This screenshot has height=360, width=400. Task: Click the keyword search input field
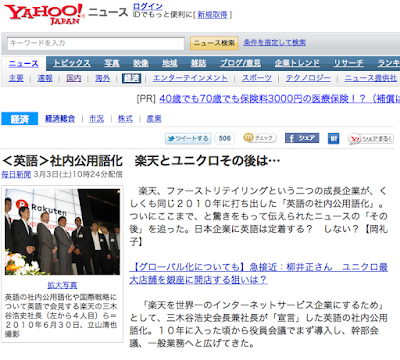(x=96, y=43)
